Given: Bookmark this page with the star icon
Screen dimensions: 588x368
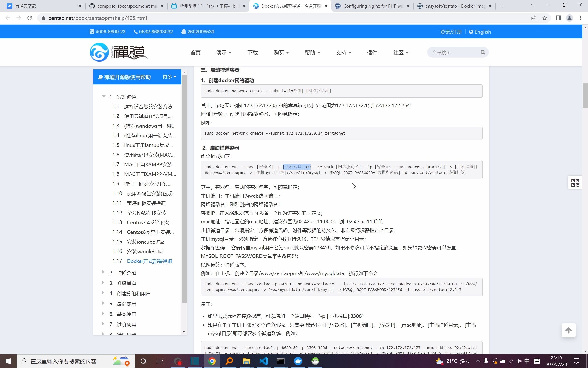Looking at the screenshot, I should click(x=545, y=18).
